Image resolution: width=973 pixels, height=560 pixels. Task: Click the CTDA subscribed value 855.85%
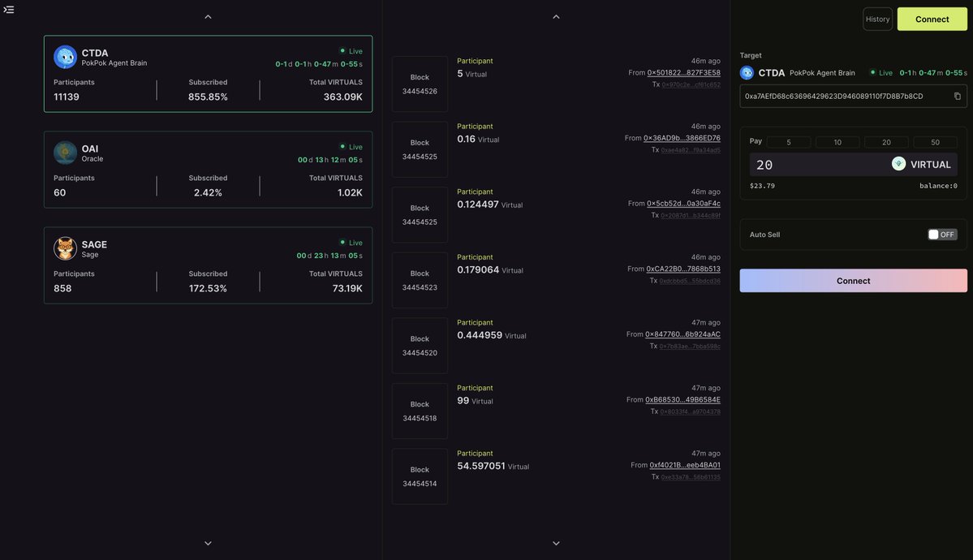click(x=208, y=97)
